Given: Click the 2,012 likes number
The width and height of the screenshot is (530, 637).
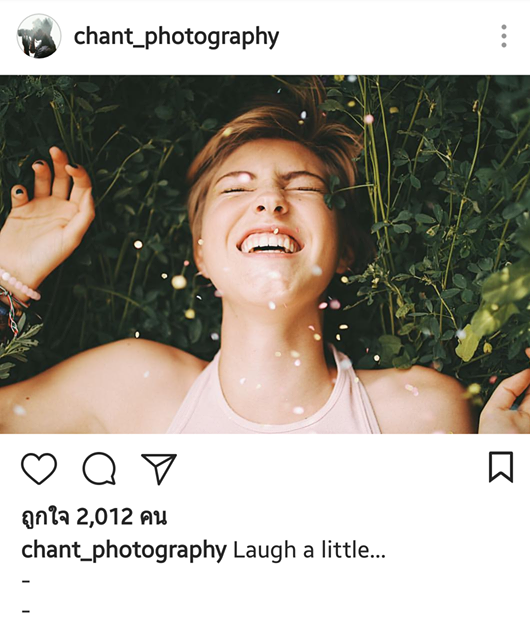Looking at the screenshot, I should [104, 517].
